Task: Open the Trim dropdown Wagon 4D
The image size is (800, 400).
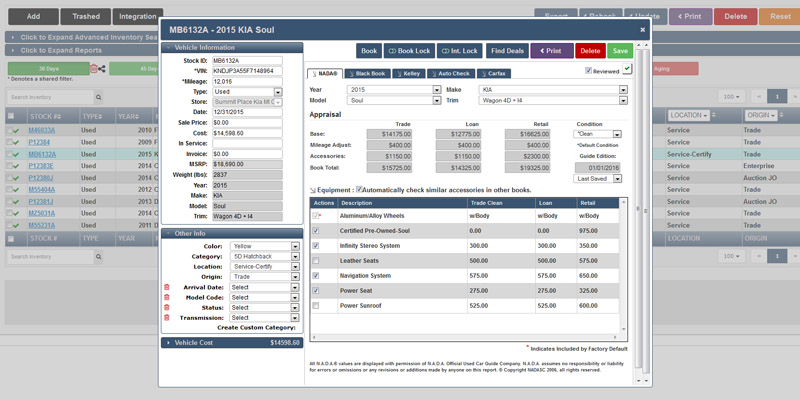Action: [x=553, y=101]
